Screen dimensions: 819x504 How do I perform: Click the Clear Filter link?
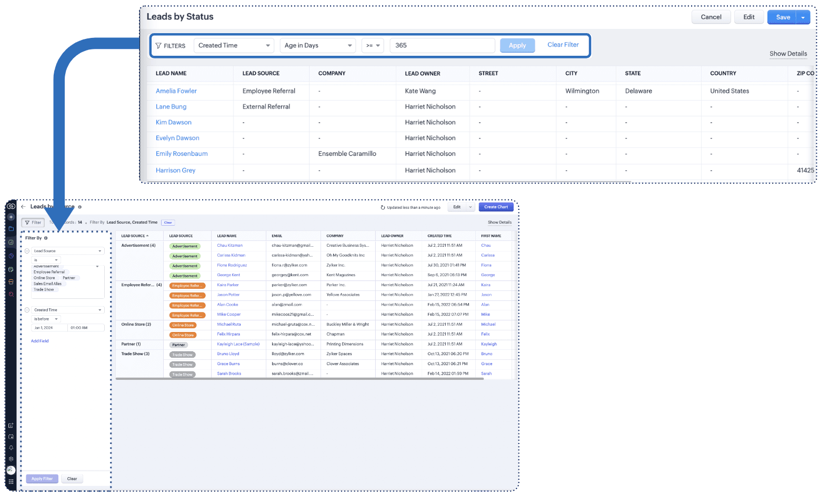pyautogui.click(x=563, y=45)
